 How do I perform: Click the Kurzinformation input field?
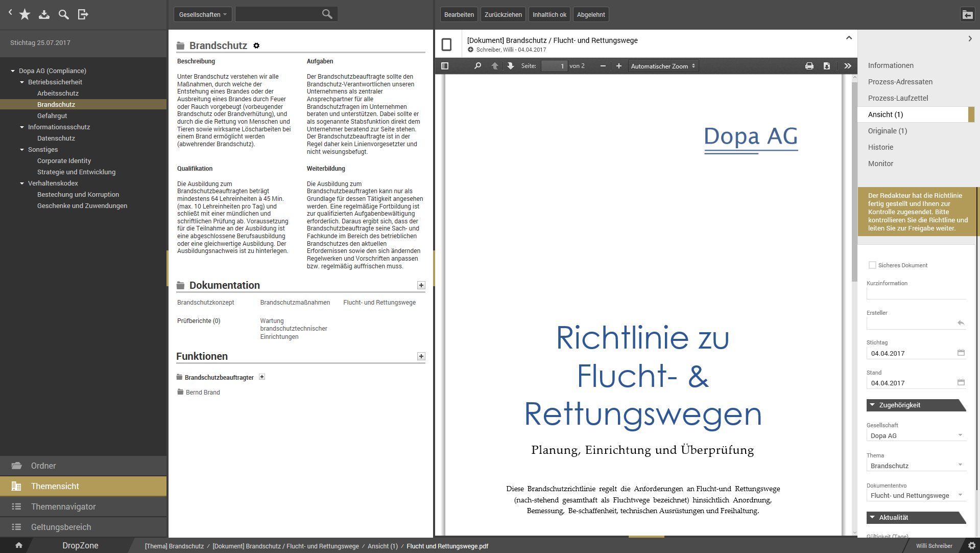coord(916,293)
